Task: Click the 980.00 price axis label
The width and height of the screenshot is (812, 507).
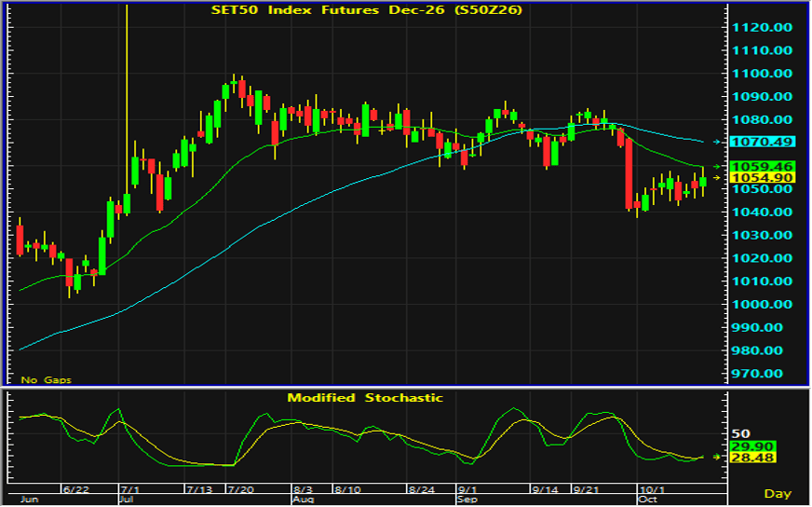Action: (757, 350)
